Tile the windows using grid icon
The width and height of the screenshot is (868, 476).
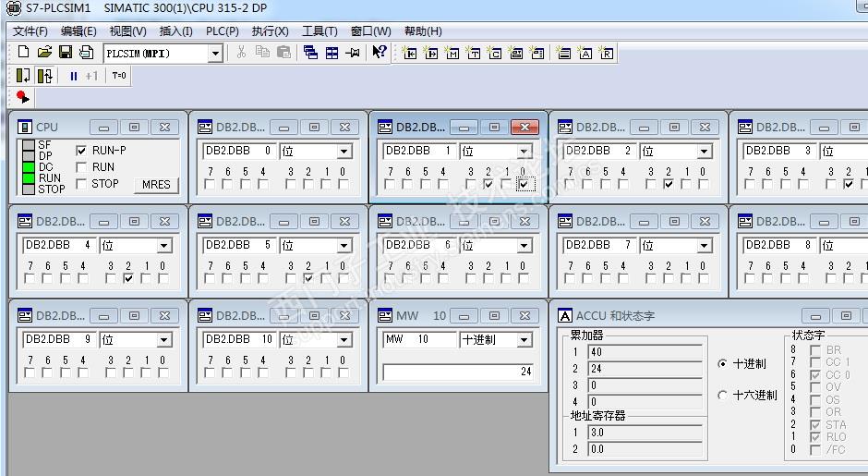tap(332, 53)
